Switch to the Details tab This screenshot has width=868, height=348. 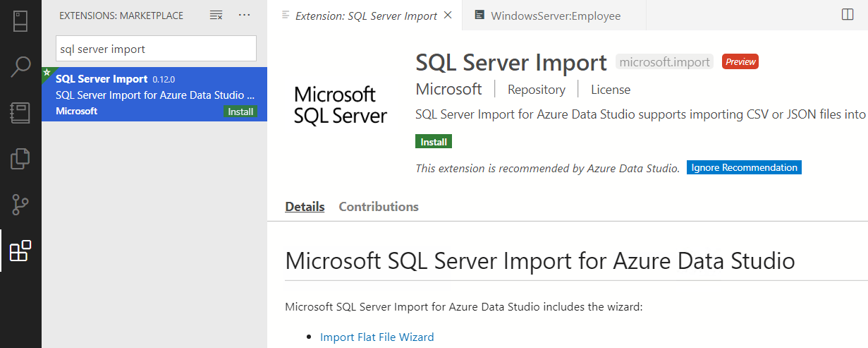point(305,207)
